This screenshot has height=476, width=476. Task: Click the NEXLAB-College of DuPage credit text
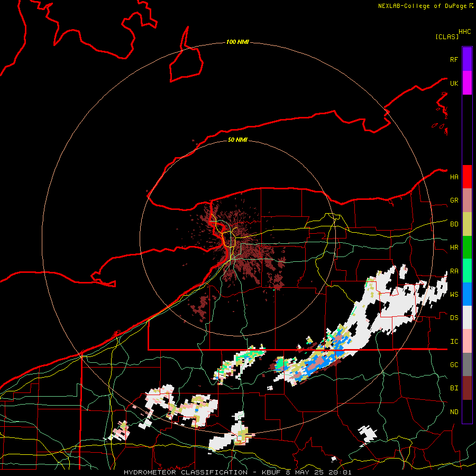[x=423, y=6]
